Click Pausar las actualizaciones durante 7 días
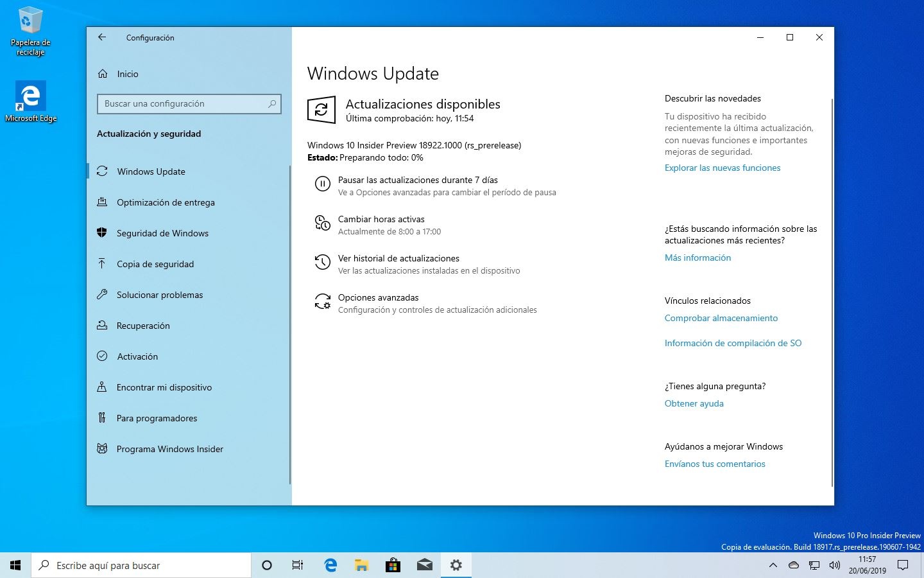 pos(418,180)
